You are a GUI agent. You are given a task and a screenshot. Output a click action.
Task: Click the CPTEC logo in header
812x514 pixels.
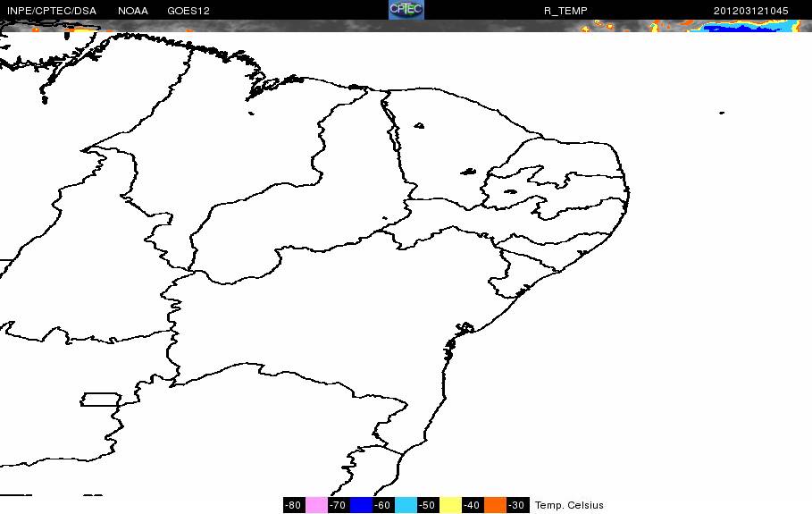(x=406, y=10)
